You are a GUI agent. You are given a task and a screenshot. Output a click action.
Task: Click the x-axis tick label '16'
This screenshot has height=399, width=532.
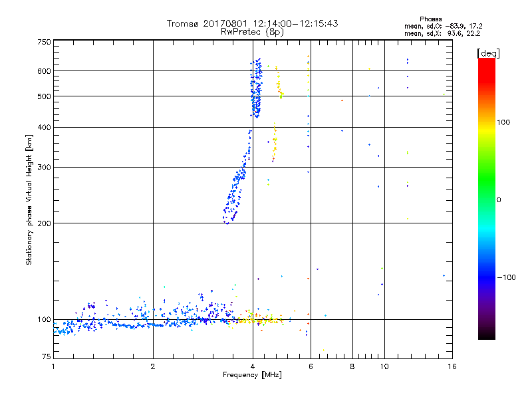pyautogui.click(x=452, y=366)
